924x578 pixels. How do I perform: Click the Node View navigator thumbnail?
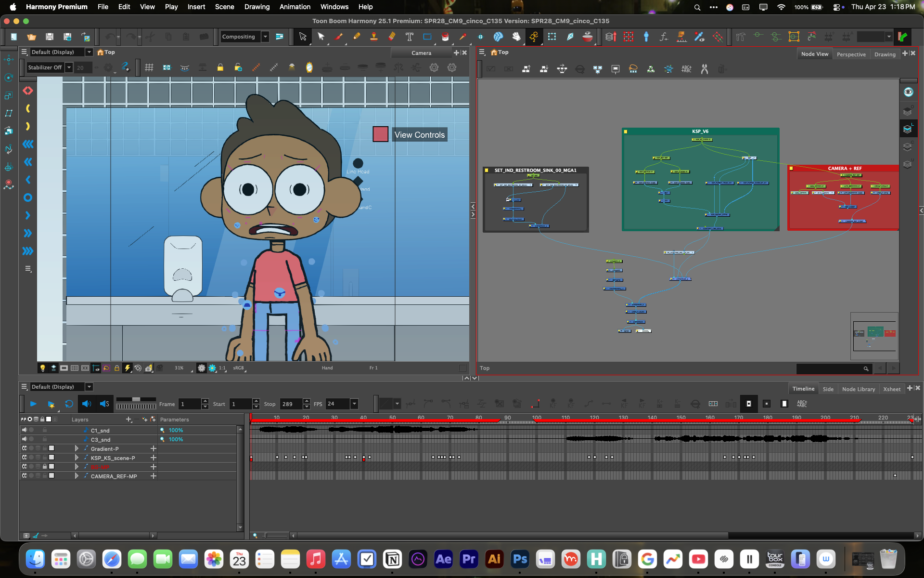[874, 336]
